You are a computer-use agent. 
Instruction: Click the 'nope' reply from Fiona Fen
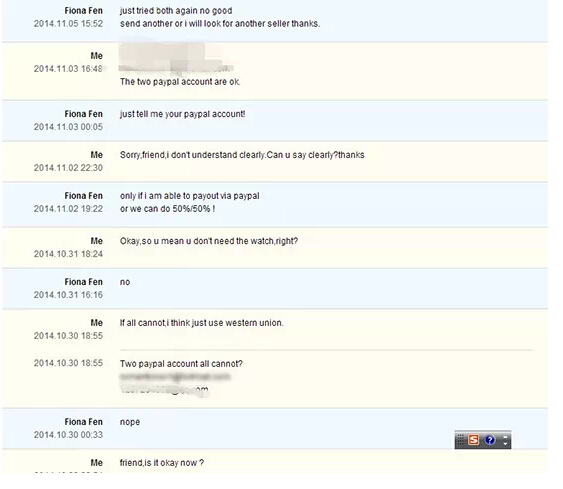click(x=130, y=422)
